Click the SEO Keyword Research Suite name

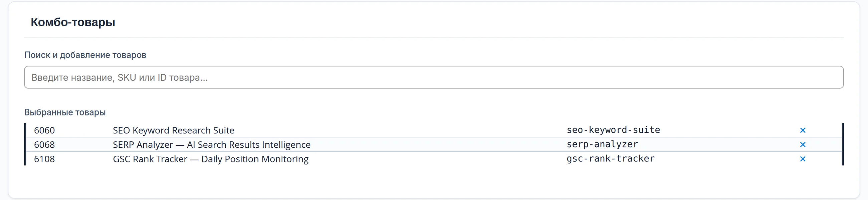click(173, 130)
